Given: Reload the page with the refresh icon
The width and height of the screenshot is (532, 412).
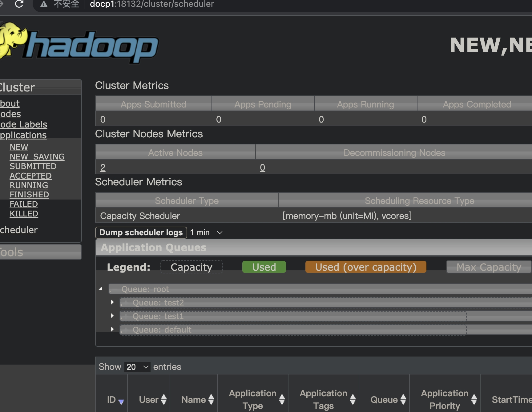Looking at the screenshot, I should [x=19, y=4].
